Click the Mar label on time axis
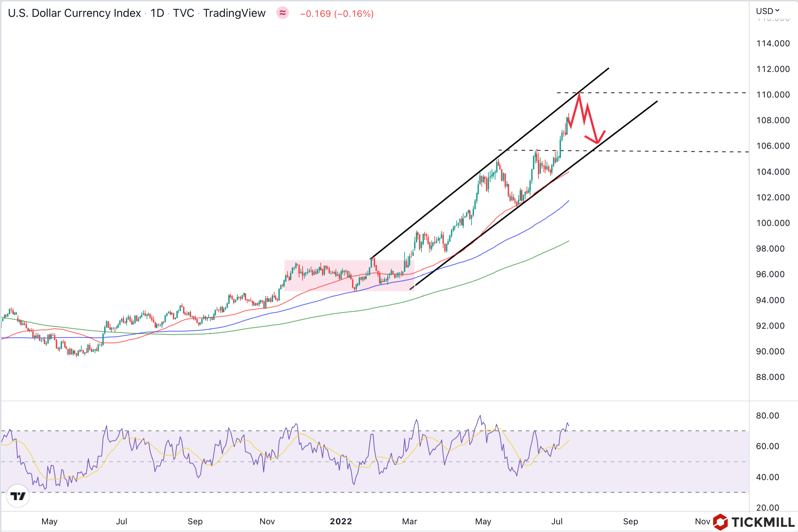Screen dimensions: 798x532 pos(410,521)
